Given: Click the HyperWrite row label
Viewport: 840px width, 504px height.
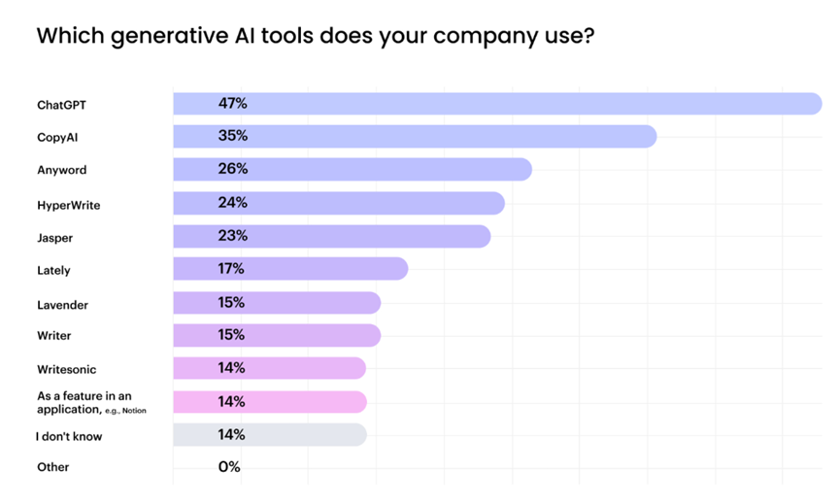Looking at the screenshot, I should click(x=69, y=206).
